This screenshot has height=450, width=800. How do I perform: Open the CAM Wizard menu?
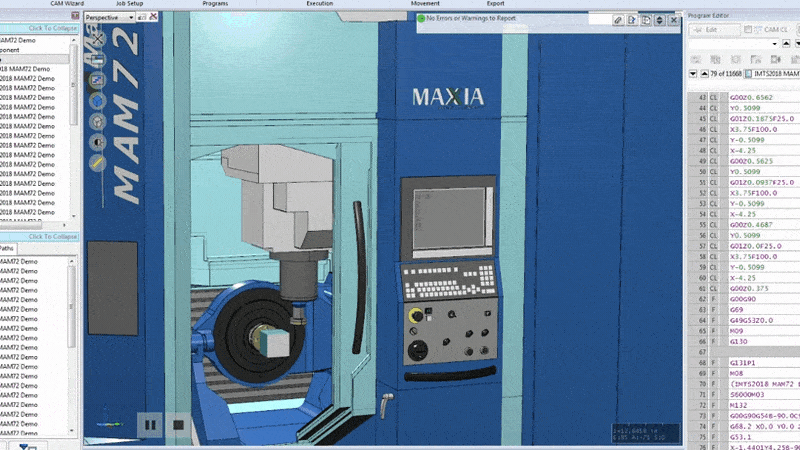click(x=68, y=4)
